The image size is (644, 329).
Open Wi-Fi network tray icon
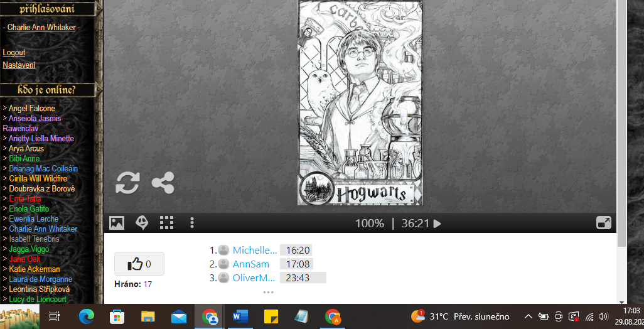(x=589, y=316)
